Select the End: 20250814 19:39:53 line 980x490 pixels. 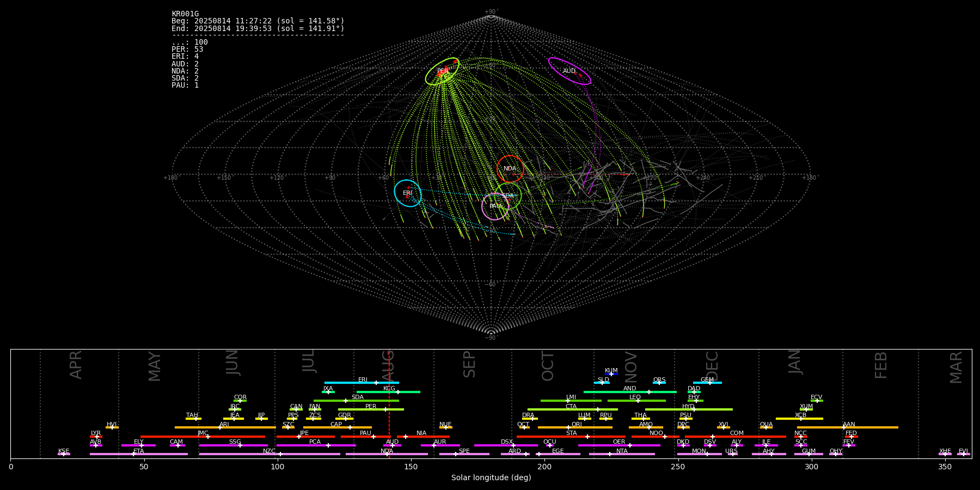pos(258,28)
